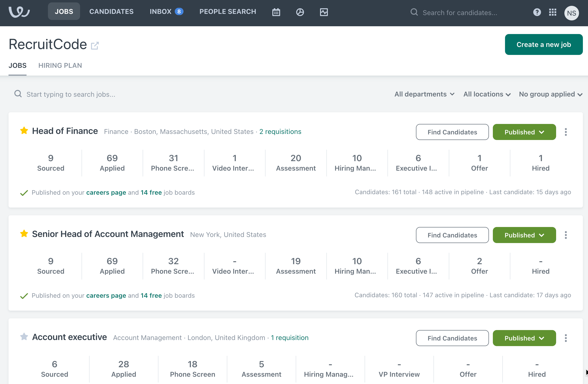Open RecruitCode external link icon
Viewport: 588px width, 384px height.
tap(95, 46)
